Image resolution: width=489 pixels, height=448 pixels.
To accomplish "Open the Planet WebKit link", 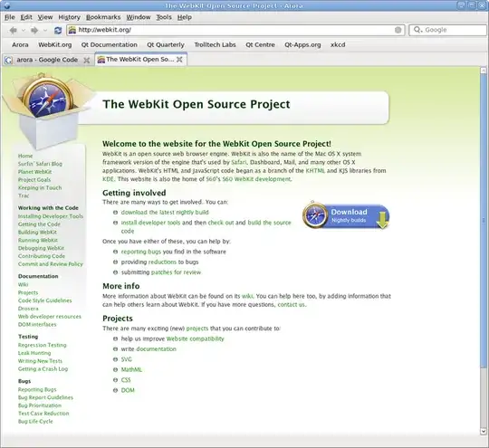I will tap(35, 172).
